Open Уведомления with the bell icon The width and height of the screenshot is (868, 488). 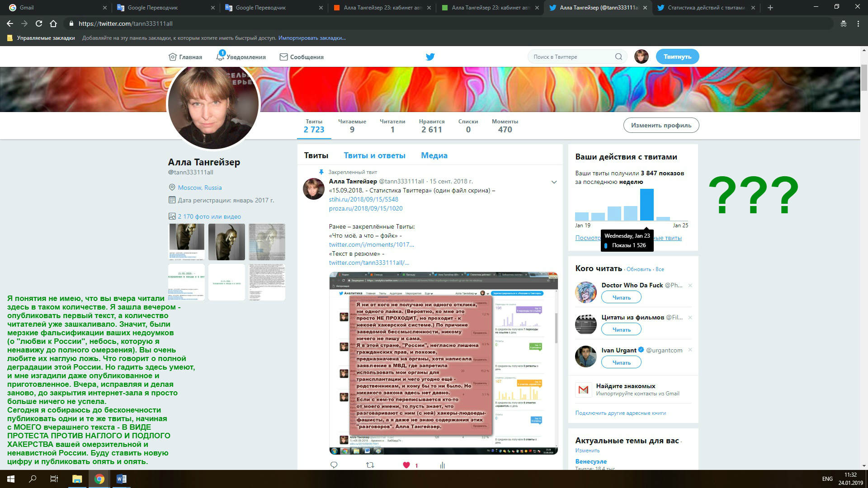241,57
